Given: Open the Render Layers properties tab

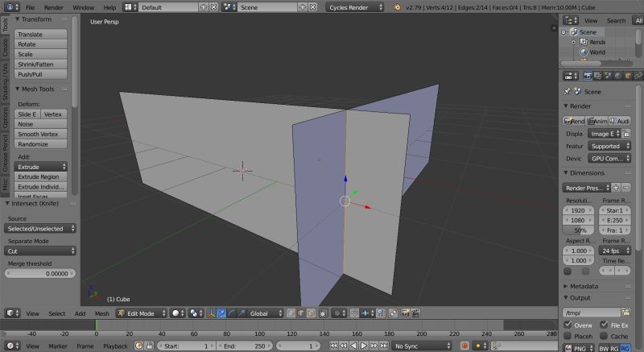Looking at the screenshot, I should pos(597,76).
